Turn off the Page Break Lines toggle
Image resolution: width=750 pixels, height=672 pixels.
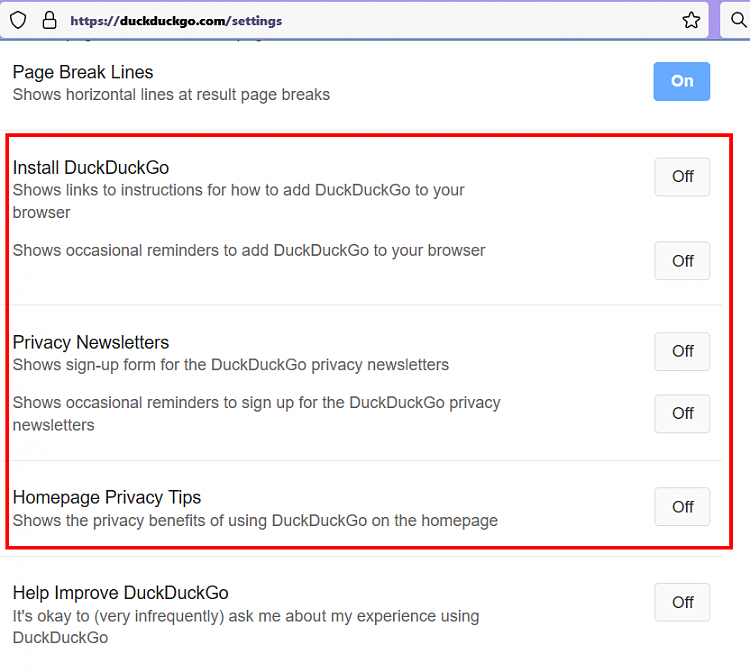(681, 81)
